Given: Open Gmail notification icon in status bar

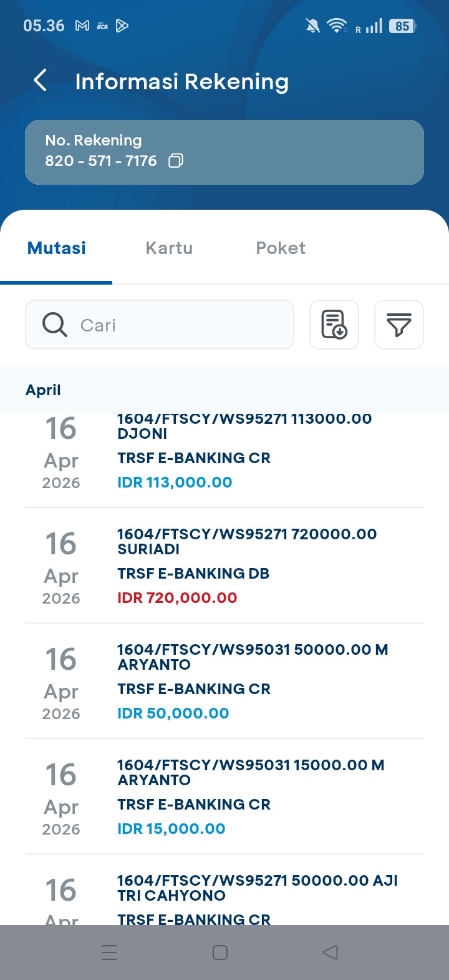Looking at the screenshot, I should pyautogui.click(x=82, y=26).
